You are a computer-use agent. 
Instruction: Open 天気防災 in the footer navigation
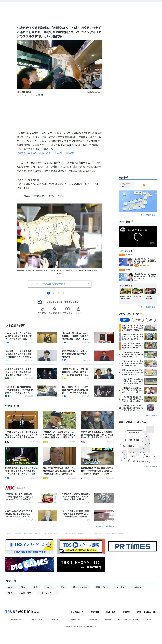[126, 612]
